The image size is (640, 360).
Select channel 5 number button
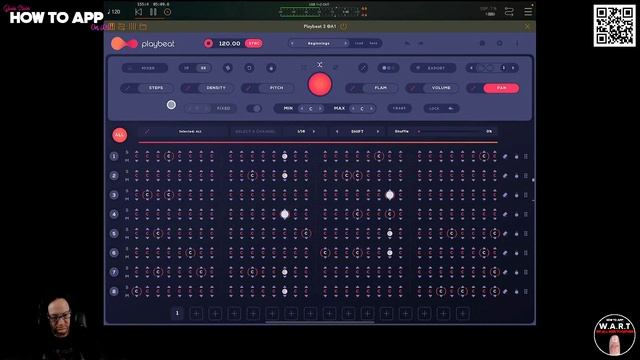coord(114,233)
